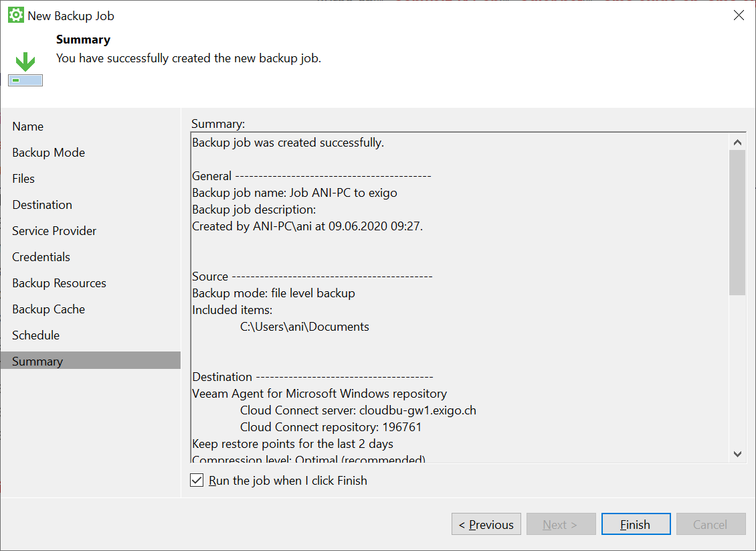Click 'Backup job was created successfully.' line
756x551 pixels.
288,143
